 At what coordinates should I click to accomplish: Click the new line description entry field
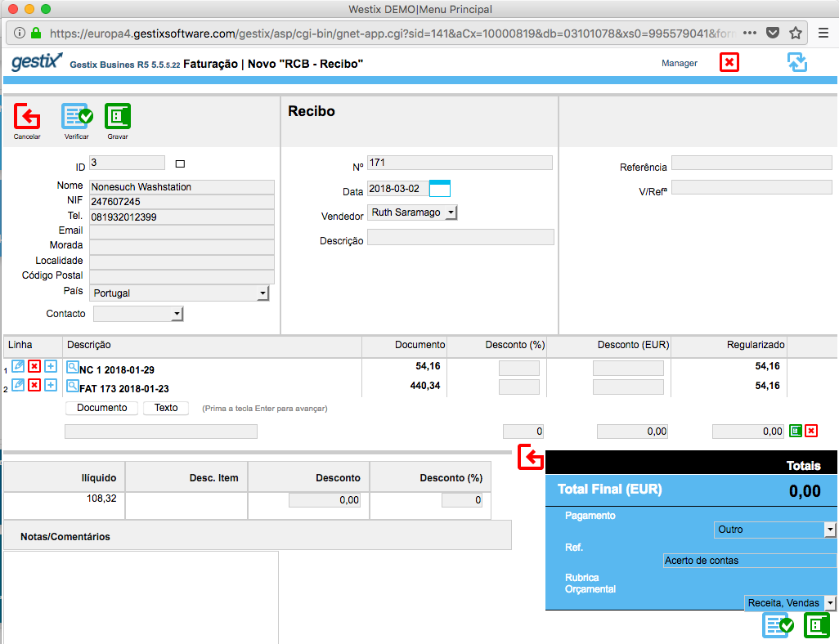tap(161, 432)
